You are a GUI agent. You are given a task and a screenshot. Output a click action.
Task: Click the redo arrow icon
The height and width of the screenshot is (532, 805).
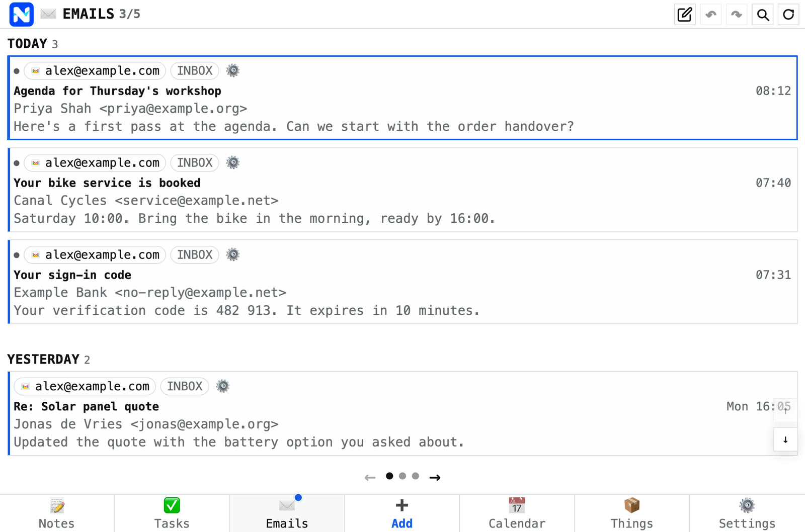pos(737,15)
